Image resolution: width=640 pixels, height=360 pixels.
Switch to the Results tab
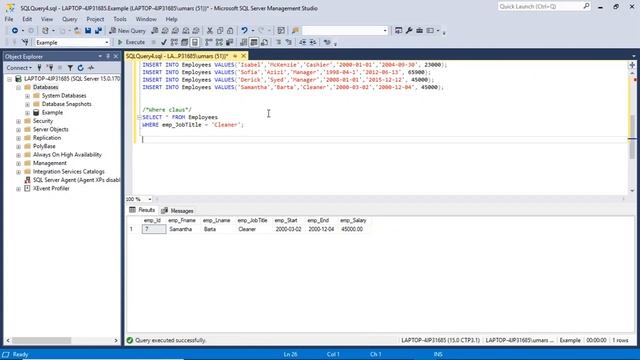142,210
